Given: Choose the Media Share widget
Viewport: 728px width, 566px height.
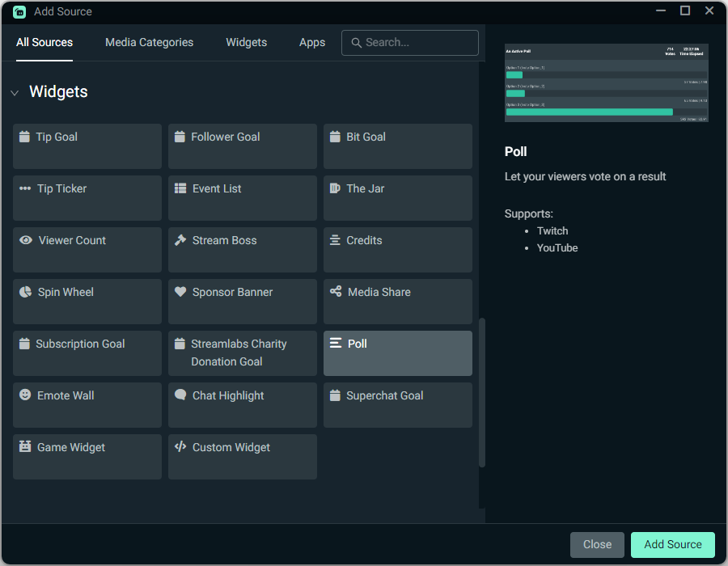Looking at the screenshot, I should (x=397, y=302).
